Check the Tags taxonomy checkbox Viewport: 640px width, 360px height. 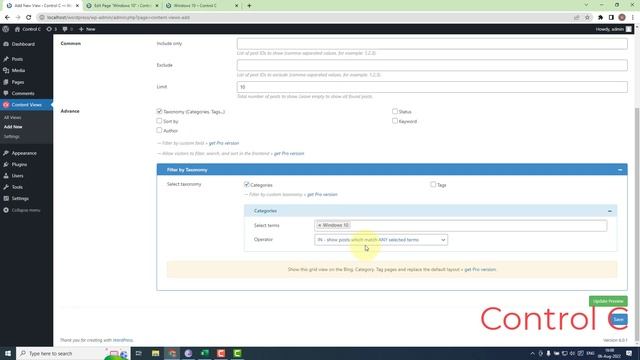[433, 184]
